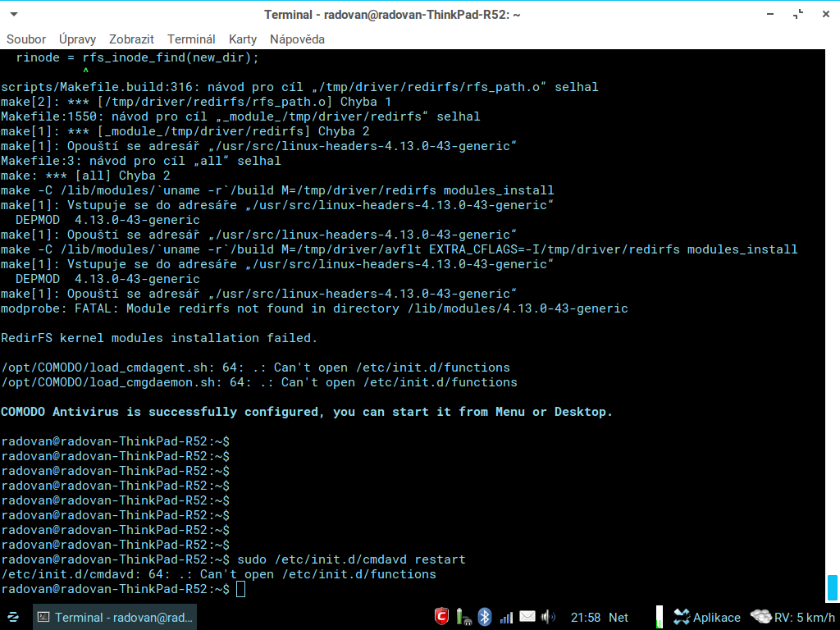
Task: Open the Úpravy menu
Action: (77, 39)
